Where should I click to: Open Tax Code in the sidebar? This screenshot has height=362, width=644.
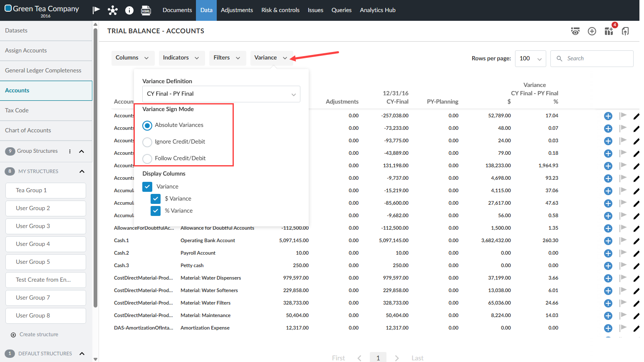tap(46, 111)
